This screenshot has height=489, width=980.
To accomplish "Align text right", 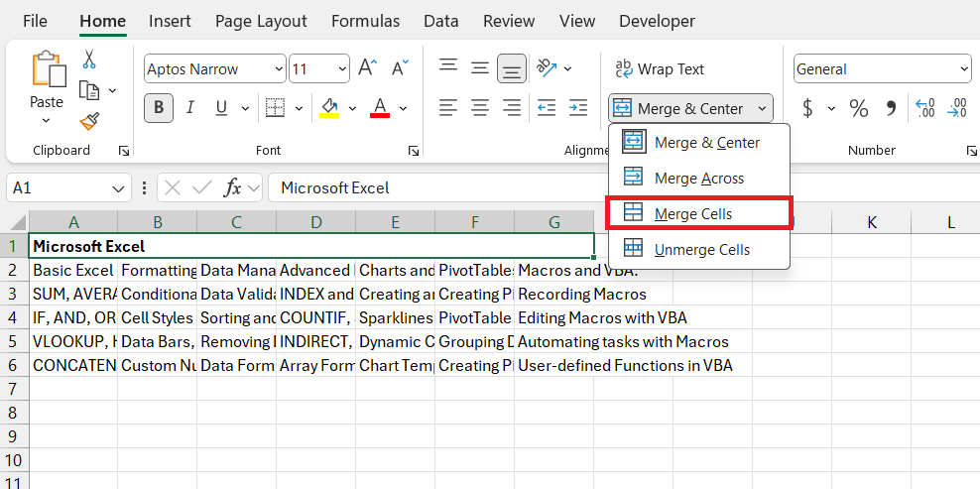I will [x=512, y=108].
